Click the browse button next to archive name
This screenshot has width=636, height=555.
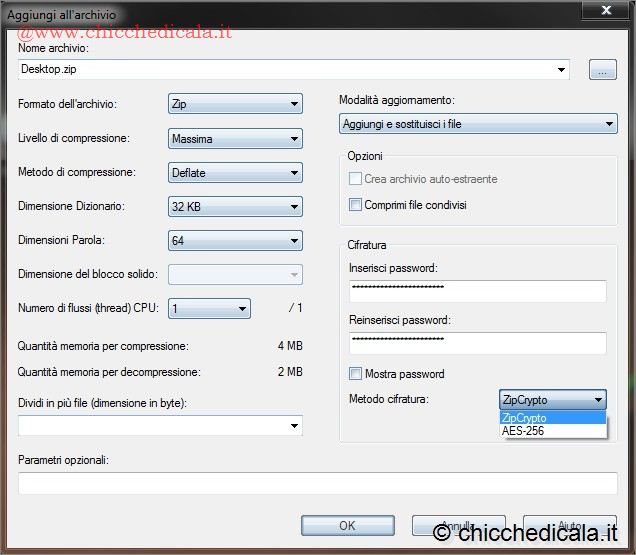point(602,69)
